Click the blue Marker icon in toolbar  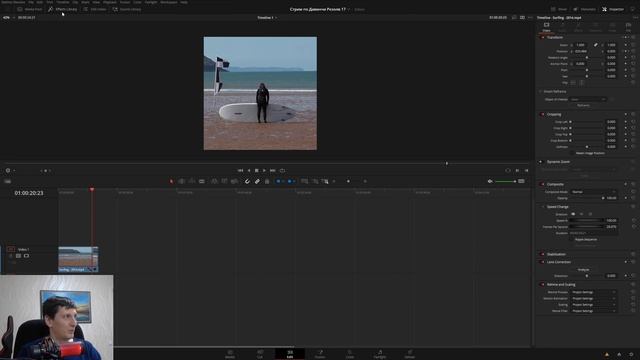tap(289, 181)
